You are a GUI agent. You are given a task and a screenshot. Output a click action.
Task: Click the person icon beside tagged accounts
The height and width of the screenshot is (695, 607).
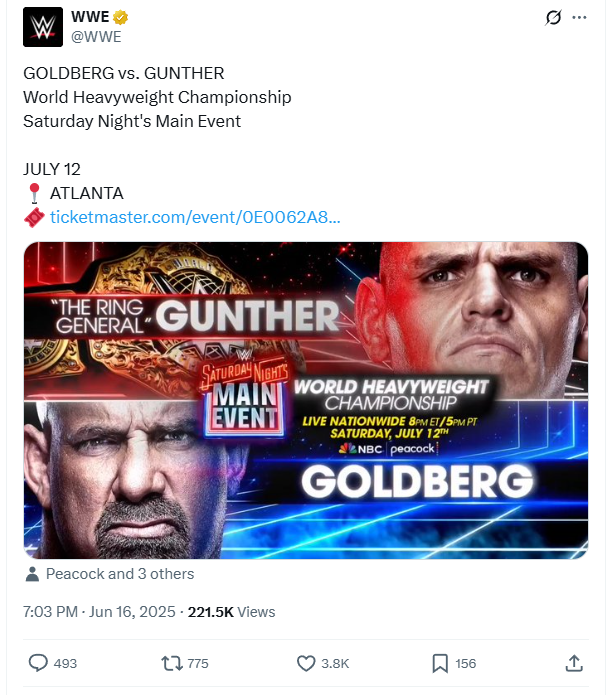(33, 574)
